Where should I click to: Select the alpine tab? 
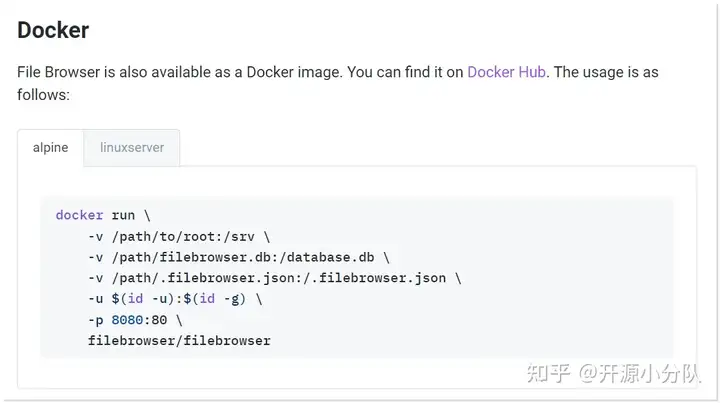(x=51, y=147)
